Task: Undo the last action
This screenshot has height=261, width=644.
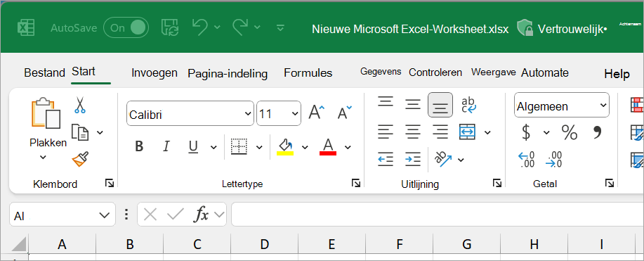Action: [x=200, y=27]
